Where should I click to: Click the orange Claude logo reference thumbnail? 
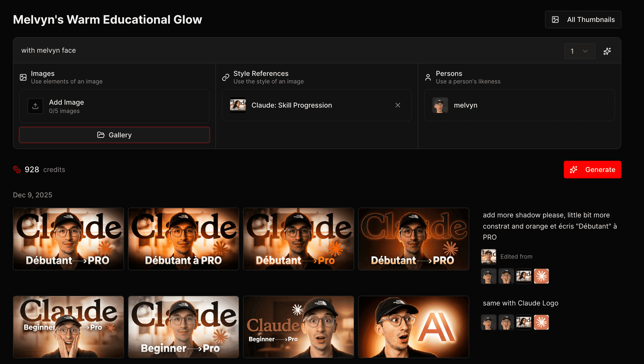[x=541, y=276]
